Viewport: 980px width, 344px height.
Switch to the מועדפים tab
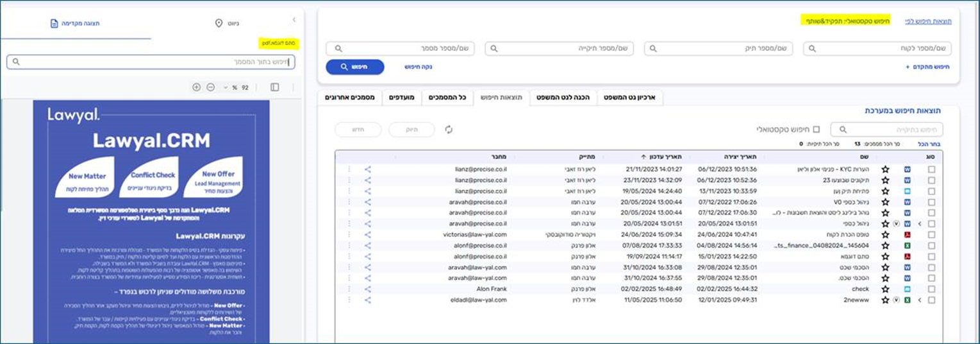(x=403, y=98)
